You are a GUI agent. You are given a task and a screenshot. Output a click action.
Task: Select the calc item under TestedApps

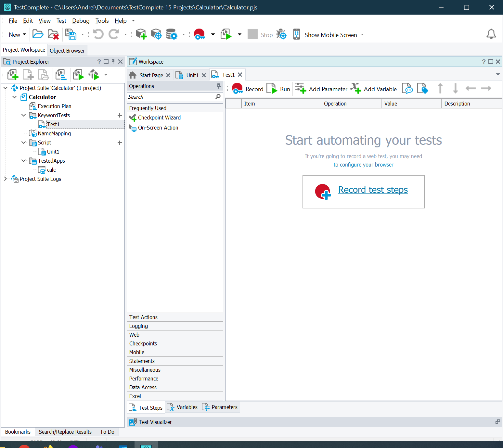click(51, 170)
